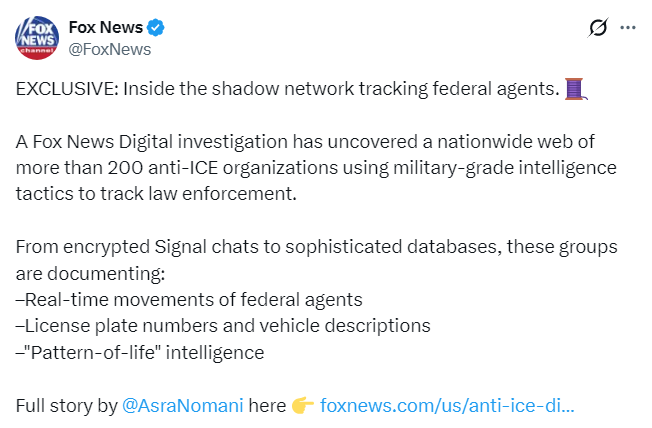Click the Fox News display name
The height and width of the screenshot is (428, 652).
coord(105,27)
